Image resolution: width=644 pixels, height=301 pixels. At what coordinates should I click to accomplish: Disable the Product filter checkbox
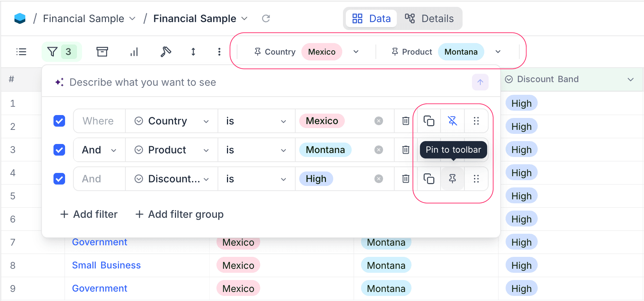(x=59, y=150)
